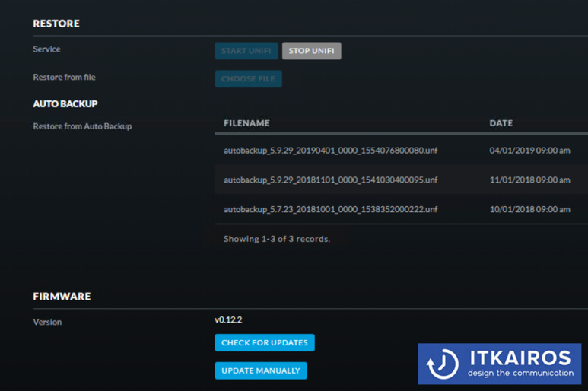Viewport: 588px width, 391px height.
Task: Click 'Showing 1-3 of 3 records' text
Action: pos(277,239)
